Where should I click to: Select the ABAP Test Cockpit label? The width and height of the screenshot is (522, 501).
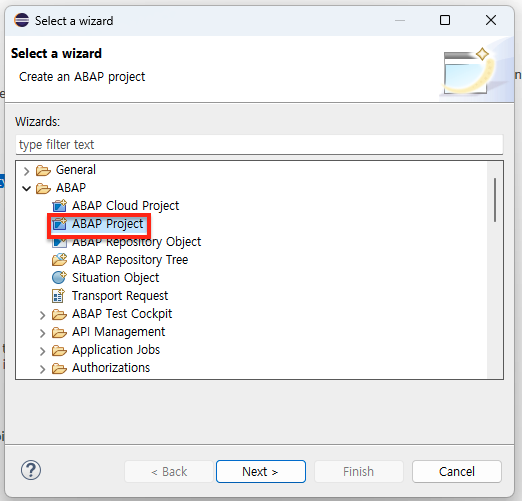tap(122, 314)
